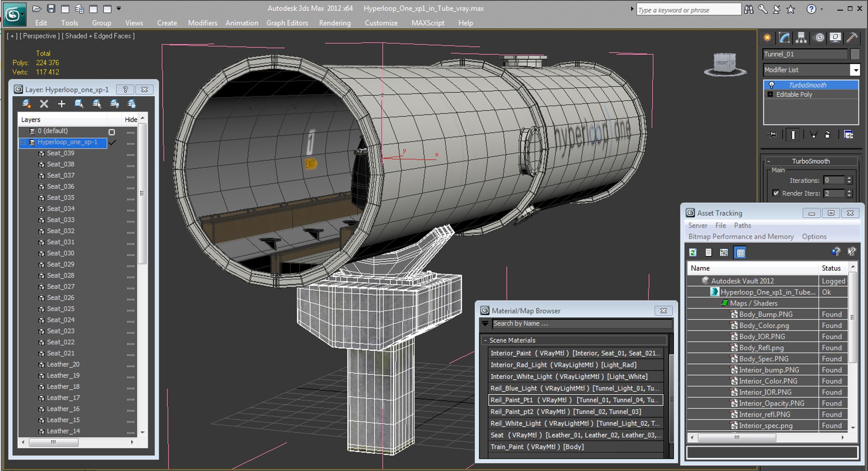Click the Iterations spinner arrows
This screenshot has width=868, height=471.
849,180
